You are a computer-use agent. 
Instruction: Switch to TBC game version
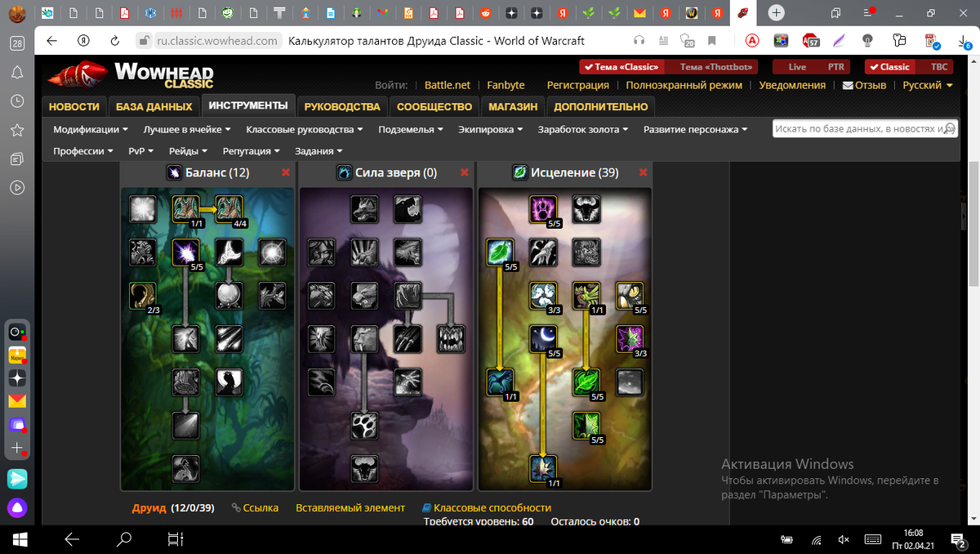pyautogui.click(x=939, y=67)
